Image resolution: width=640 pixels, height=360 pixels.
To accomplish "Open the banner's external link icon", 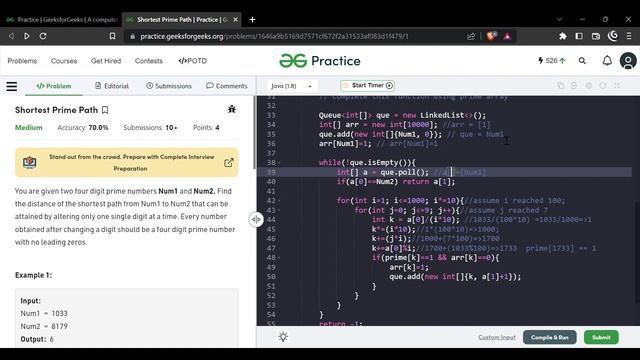I will [x=229, y=162].
